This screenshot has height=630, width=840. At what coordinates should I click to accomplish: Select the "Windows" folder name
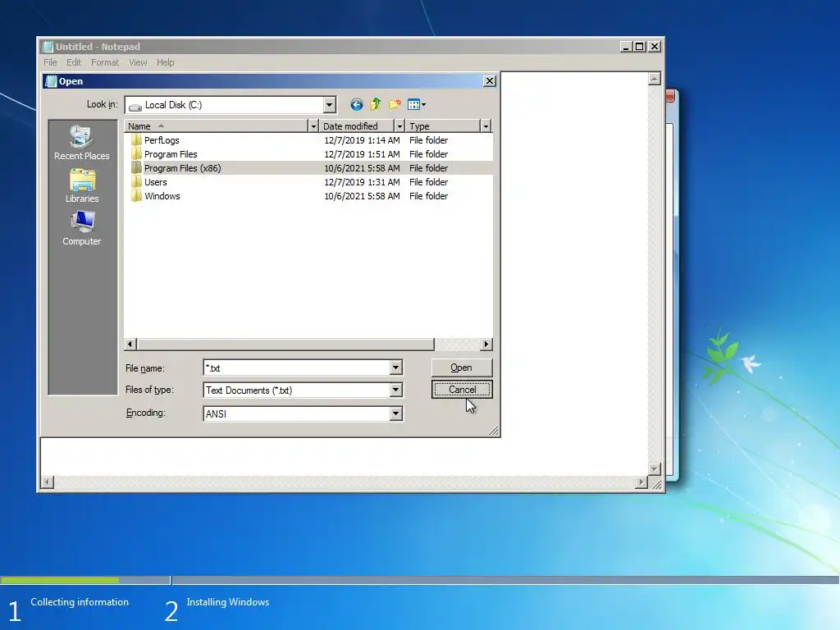162,196
